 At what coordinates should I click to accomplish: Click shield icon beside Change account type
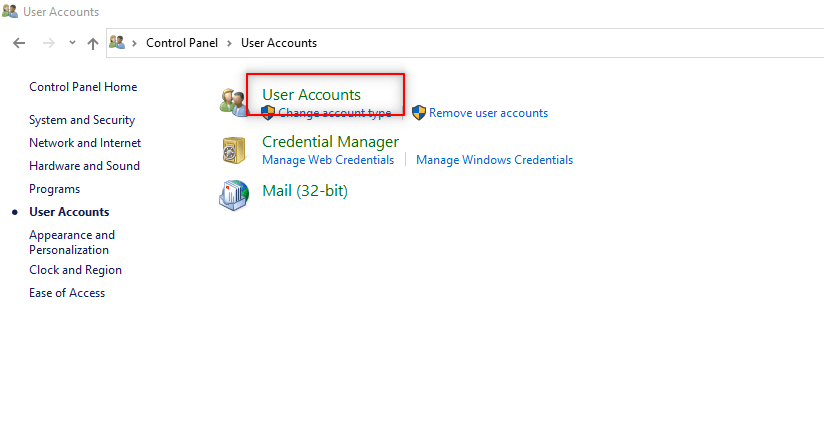click(x=268, y=112)
